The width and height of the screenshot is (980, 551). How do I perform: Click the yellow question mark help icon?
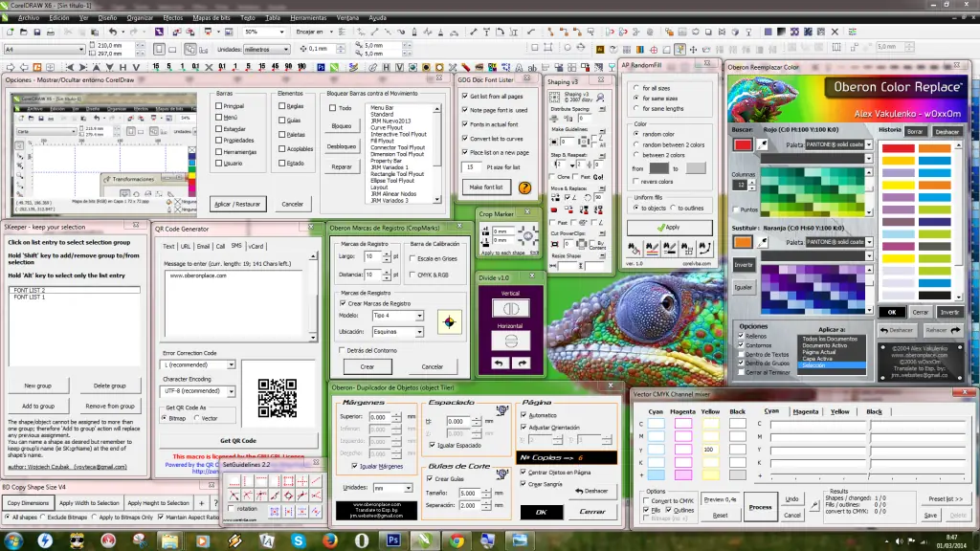pyautogui.click(x=524, y=187)
